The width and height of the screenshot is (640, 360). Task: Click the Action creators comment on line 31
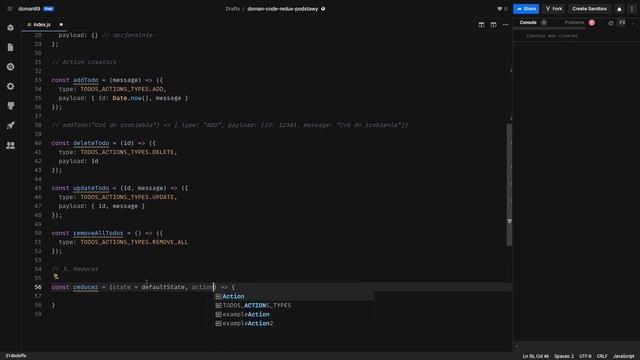click(84, 62)
